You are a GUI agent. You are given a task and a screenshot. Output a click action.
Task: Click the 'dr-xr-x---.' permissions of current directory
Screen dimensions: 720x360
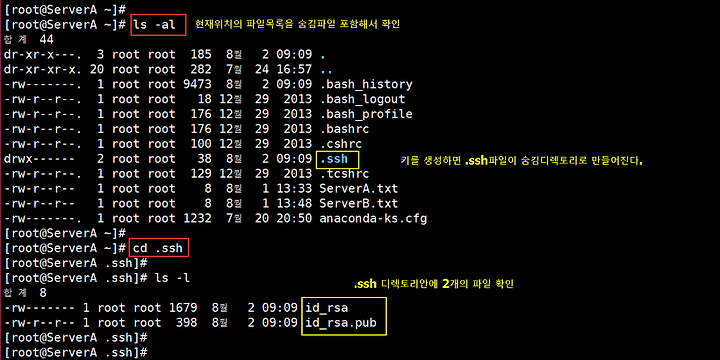tap(43, 55)
